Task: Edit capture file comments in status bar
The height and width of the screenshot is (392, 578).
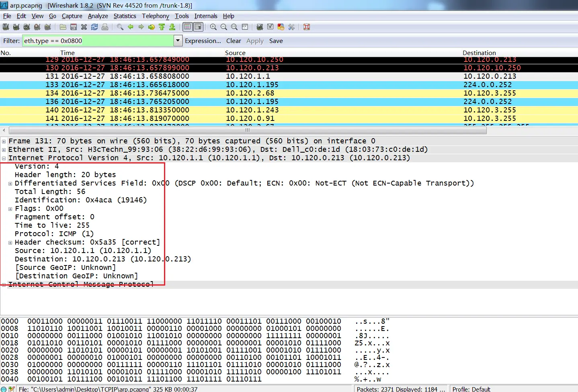Action: click(12, 389)
